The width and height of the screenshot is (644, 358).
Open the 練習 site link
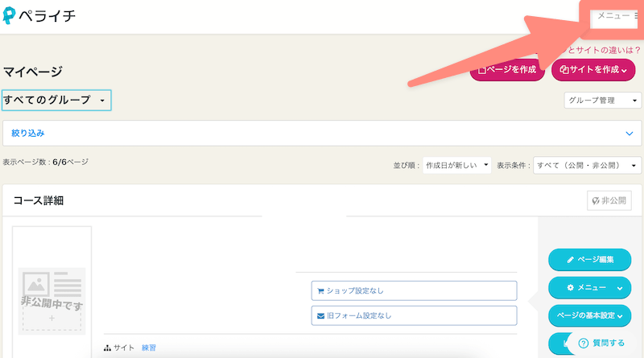point(149,348)
